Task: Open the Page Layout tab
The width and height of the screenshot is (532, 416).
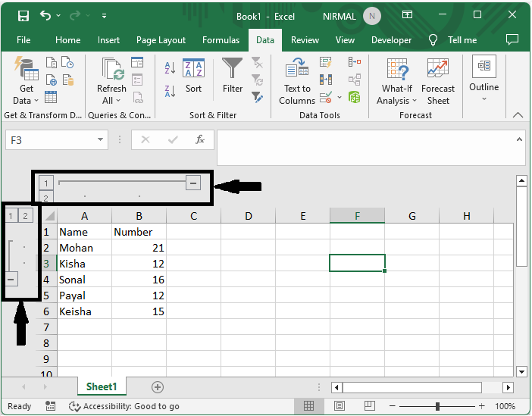Action: pos(161,40)
